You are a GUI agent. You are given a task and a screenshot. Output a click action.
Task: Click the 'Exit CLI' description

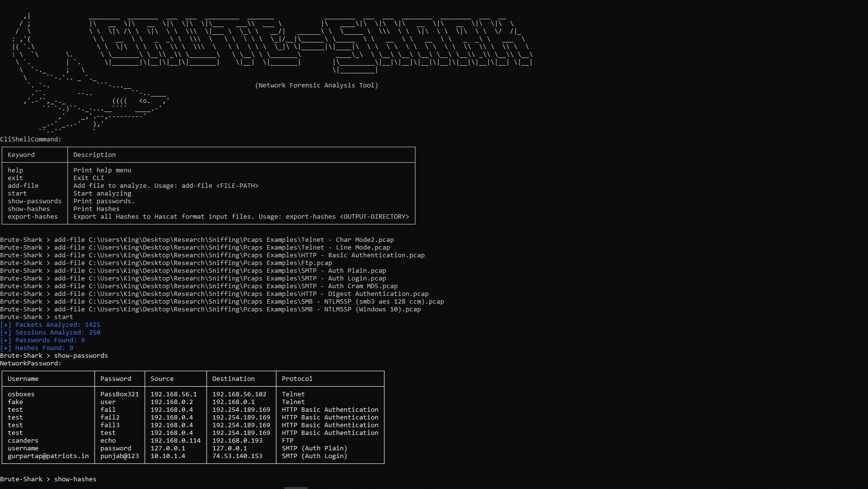pyautogui.click(x=89, y=178)
